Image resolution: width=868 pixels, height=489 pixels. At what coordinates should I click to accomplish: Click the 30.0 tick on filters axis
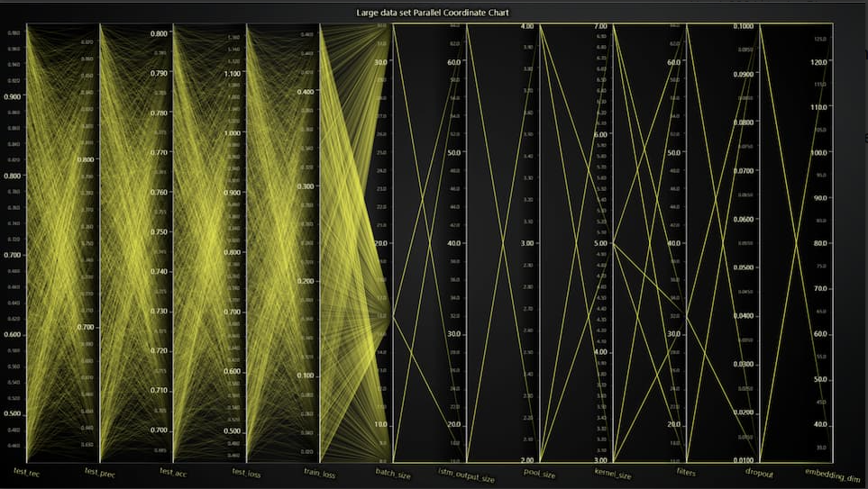click(x=673, y=334)
